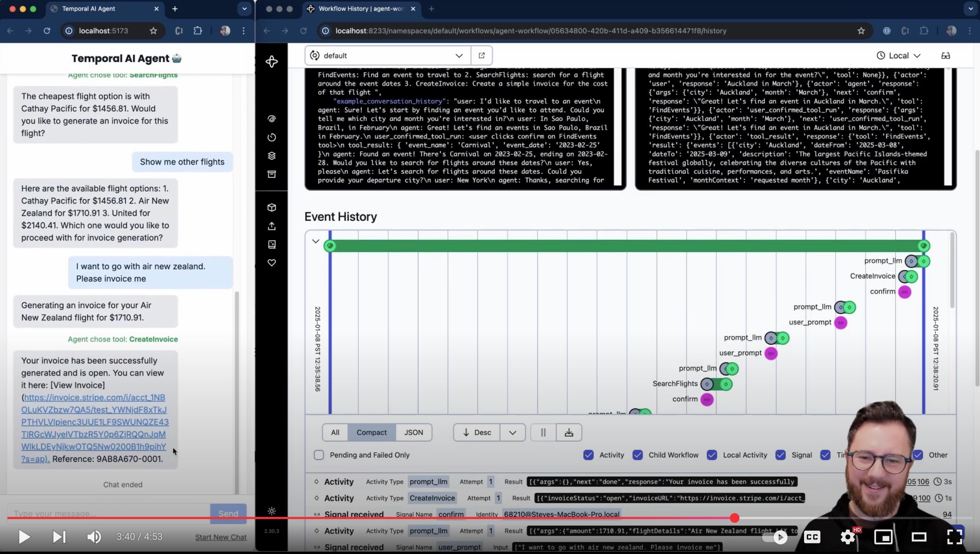Enable Pending and Failed Only checkbox
Image resolution: width=980 pixels, height=554 pixels.
[319, 455]
